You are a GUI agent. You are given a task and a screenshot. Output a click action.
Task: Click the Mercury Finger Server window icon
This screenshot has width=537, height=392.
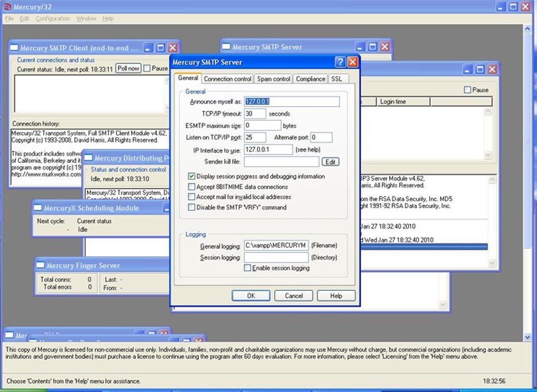point(40,265)
